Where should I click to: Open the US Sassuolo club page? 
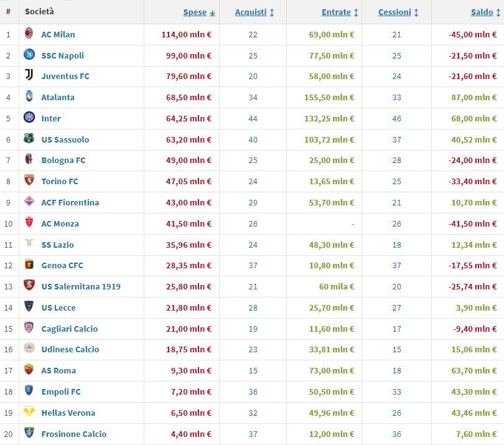(65, 139)
